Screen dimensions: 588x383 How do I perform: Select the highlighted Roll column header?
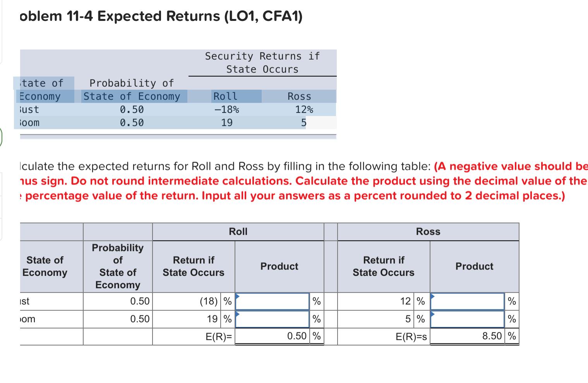pyautogui.click(x=225, y=96)
